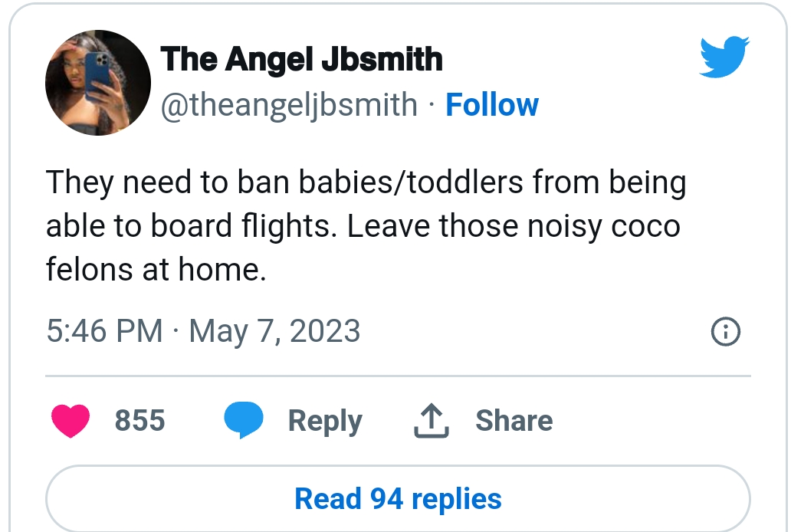The width and height of the screenshot is (791, 532).
Task: Click the Reply text label
Action: coord(325,421)
